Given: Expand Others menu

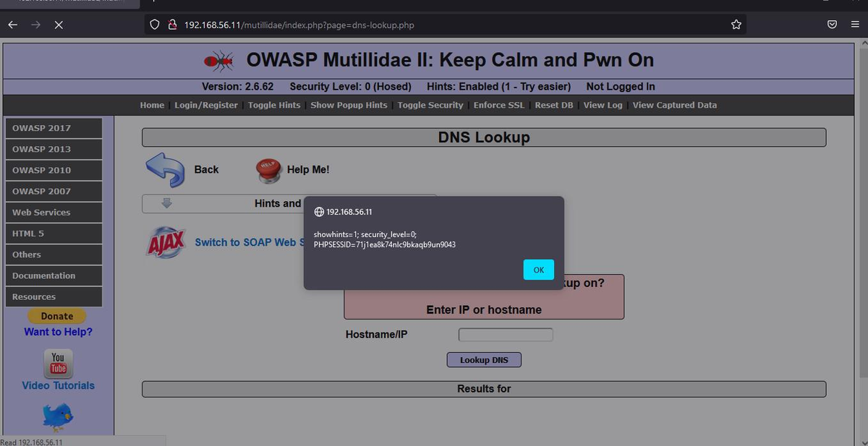Looking at the screenshot, I should 54,254.
